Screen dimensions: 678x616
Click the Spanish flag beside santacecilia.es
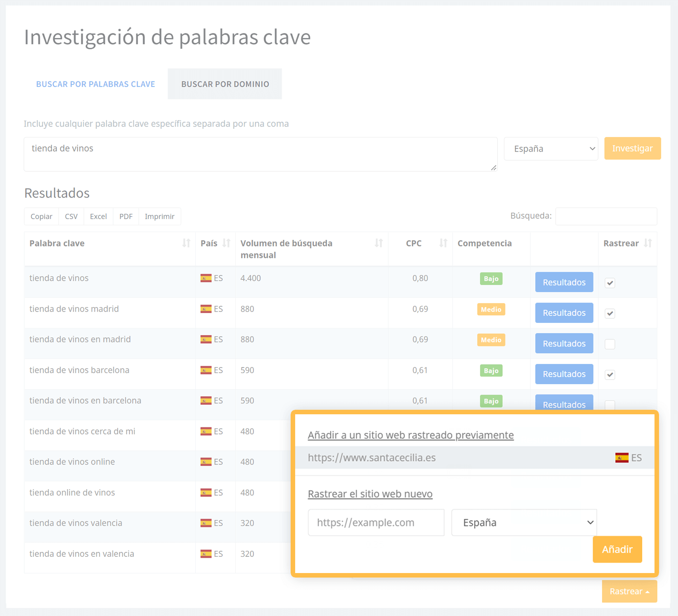pyautogui.click(x=621, y=457)
